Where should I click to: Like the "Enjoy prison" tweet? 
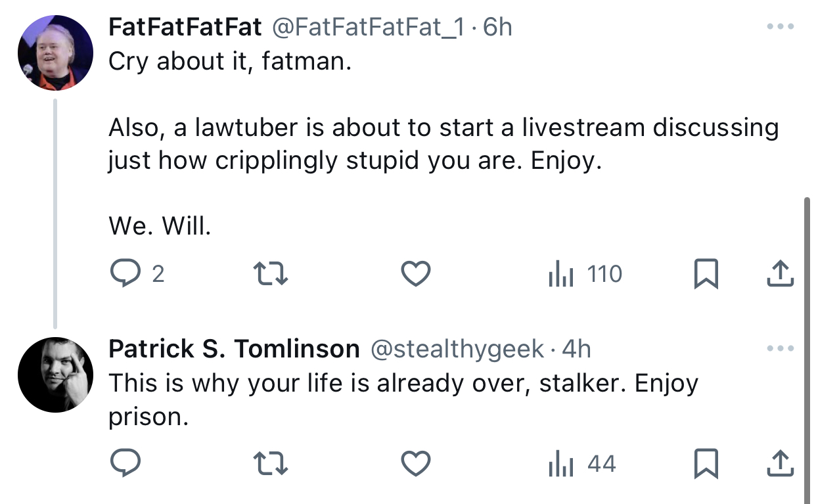tap(415, 464)
